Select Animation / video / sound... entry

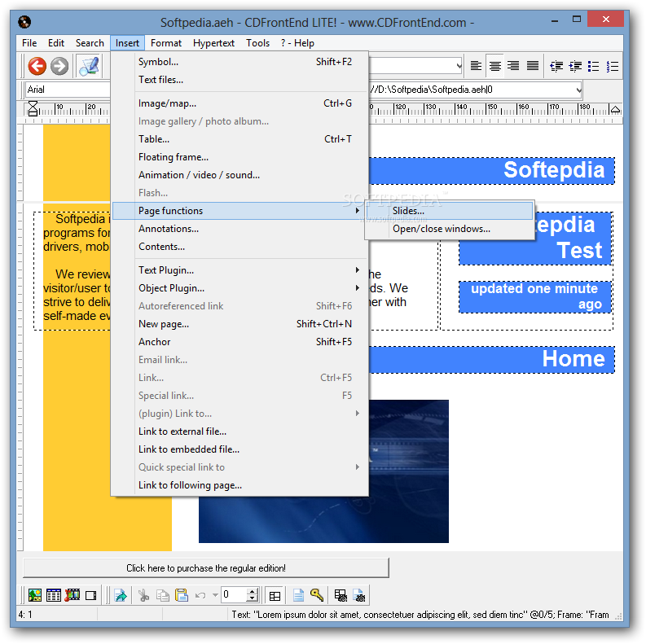click(x=240, y=175)
